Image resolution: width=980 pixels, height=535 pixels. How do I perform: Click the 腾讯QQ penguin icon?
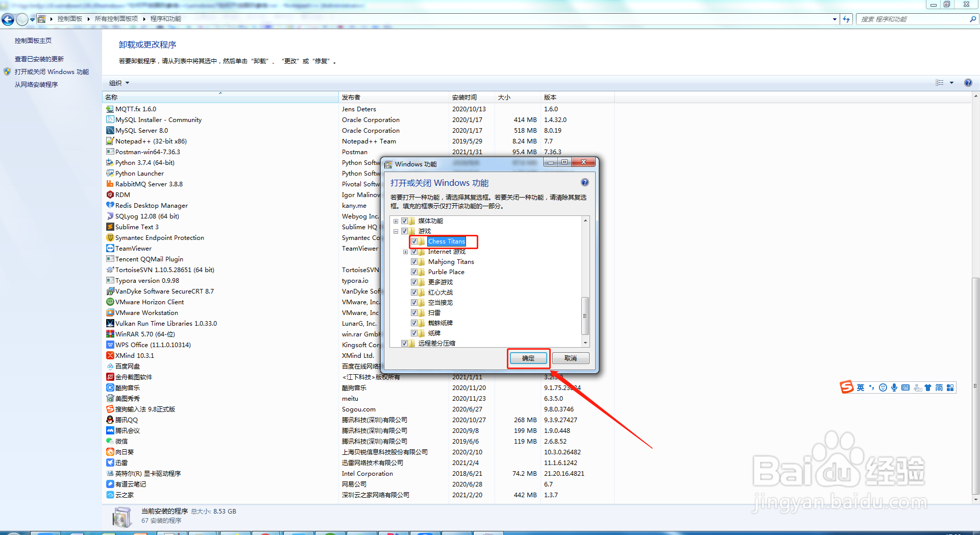pos(110,420)
